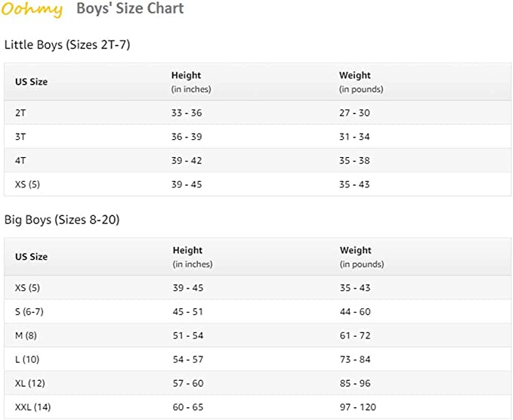Select the M (8) size cell
The height and width of the screenshot is (420, 513).
click(26, 335)
